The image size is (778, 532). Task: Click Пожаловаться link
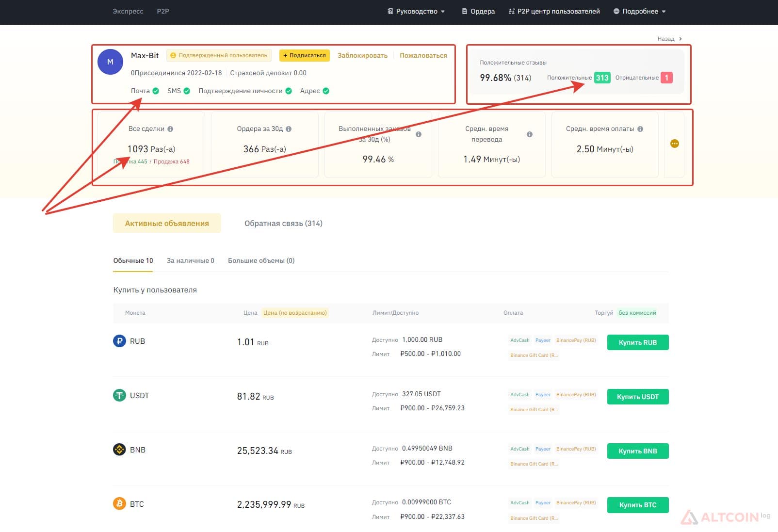pyautogui.click(x=423, y=55)
